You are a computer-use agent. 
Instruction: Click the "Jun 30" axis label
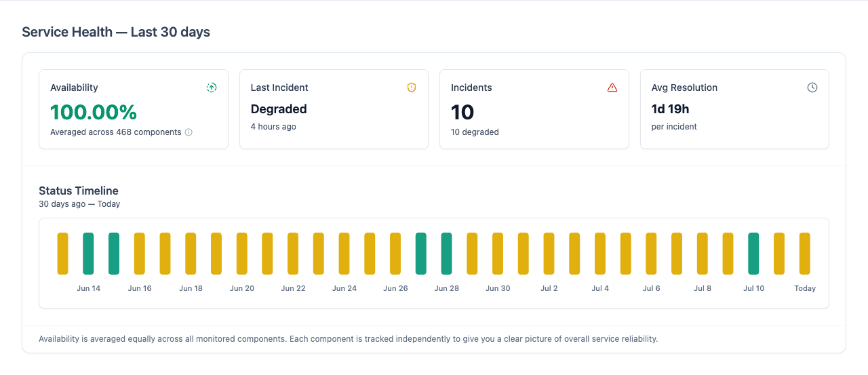click(x=498, y=288)
